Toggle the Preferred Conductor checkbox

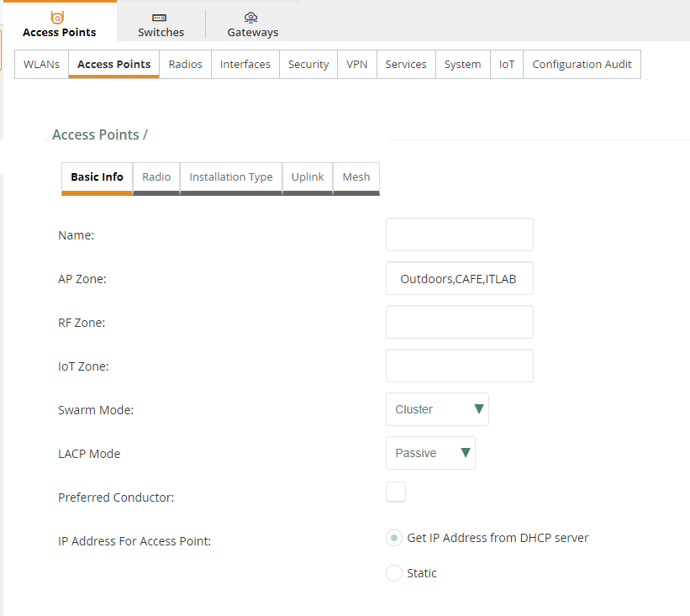pyautogui.click(x=396, y=492)
